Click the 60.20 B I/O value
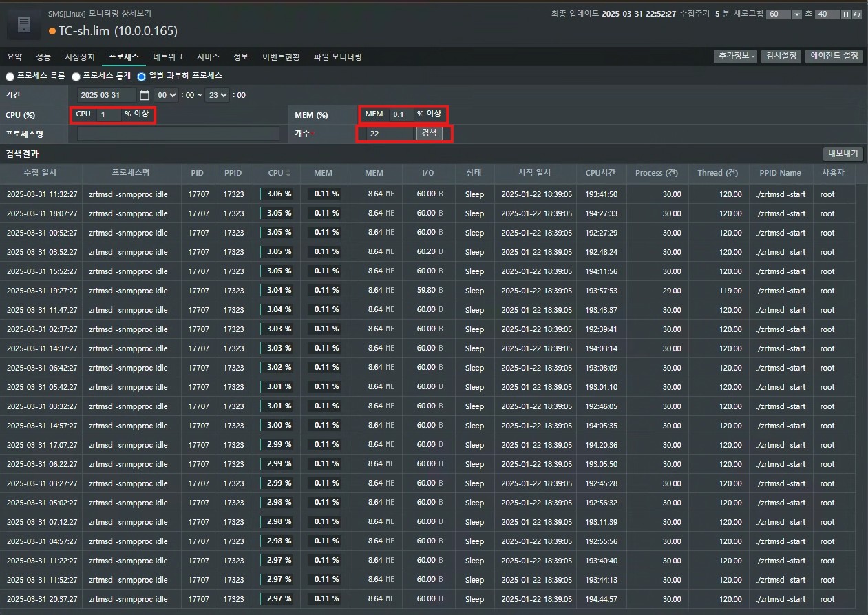The image size is (868, 615). (430, 252)
